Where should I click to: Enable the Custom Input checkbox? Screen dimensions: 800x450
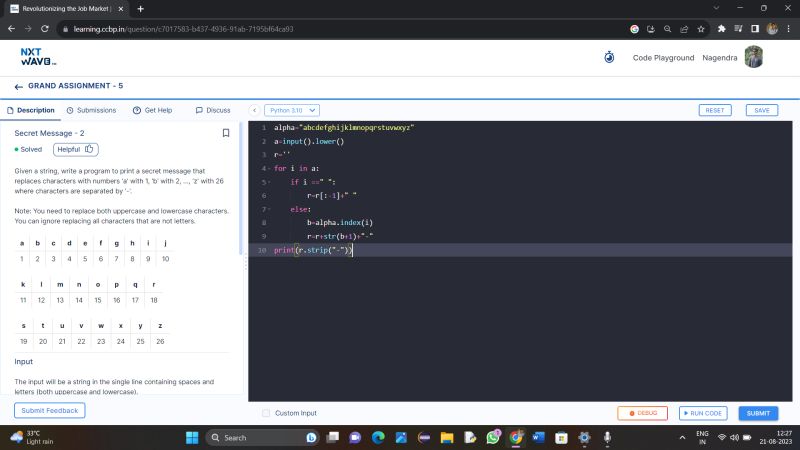pos(266,413)
